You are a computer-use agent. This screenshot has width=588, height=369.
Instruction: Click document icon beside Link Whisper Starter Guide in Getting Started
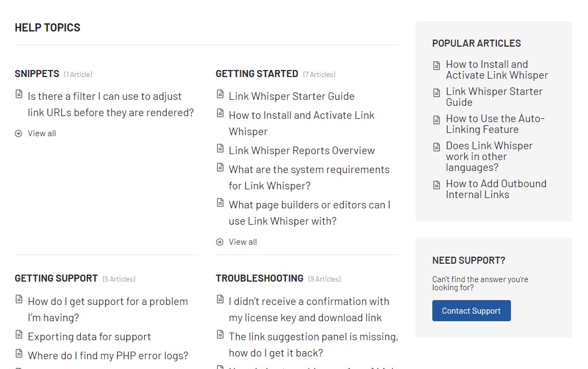(220, 94)
